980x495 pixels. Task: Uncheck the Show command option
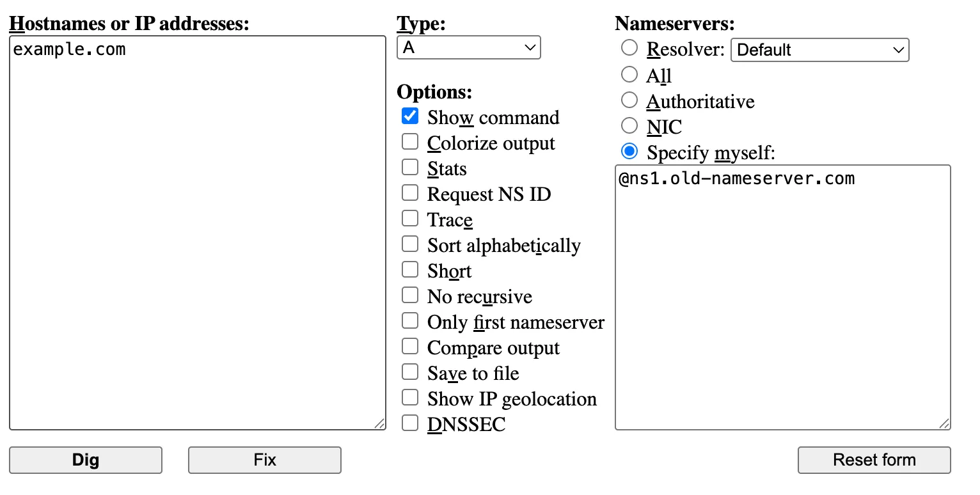point(410,116)
